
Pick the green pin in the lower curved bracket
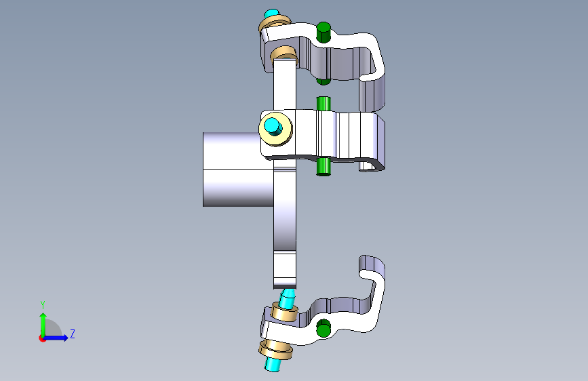coord(324,329)
